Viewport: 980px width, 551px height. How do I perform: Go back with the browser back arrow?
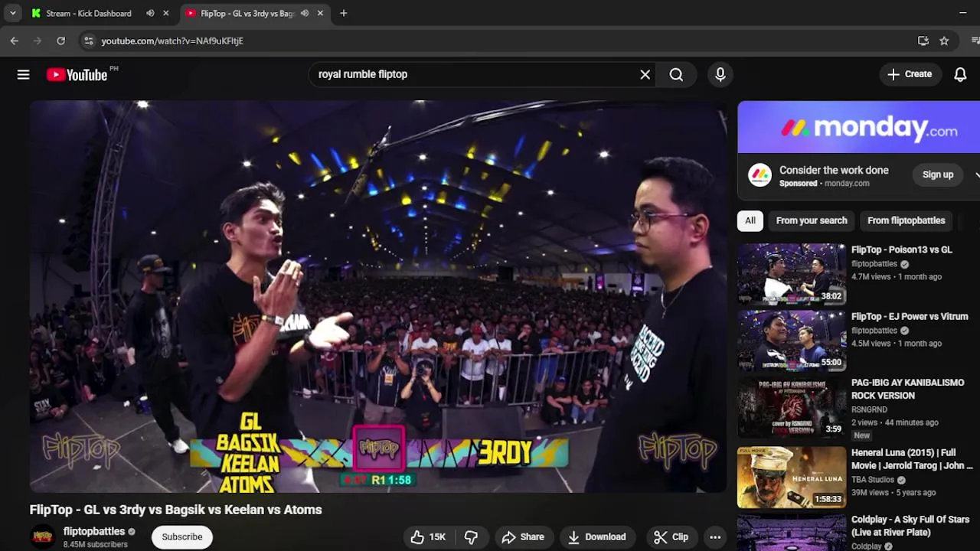click(14, 41)
